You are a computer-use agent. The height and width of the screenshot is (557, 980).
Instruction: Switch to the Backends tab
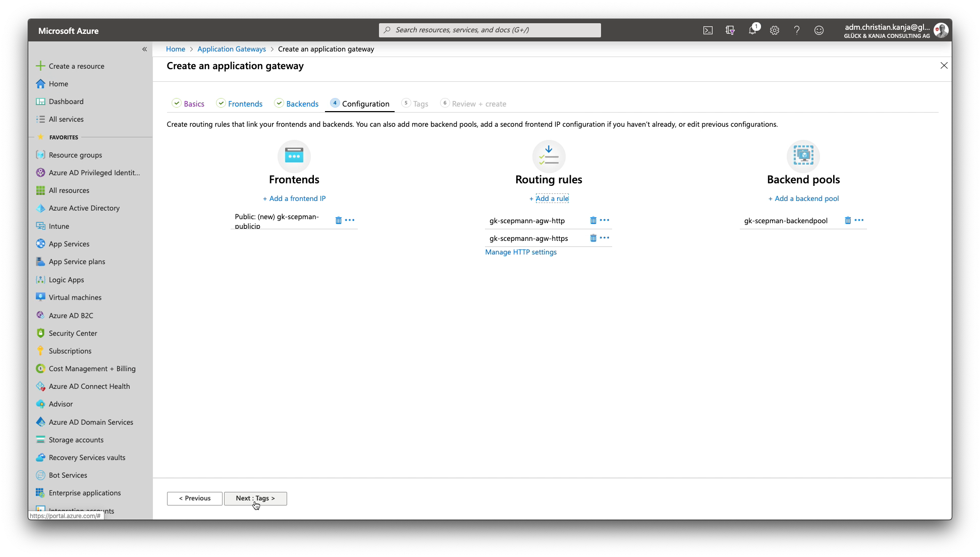coord(297,104)
